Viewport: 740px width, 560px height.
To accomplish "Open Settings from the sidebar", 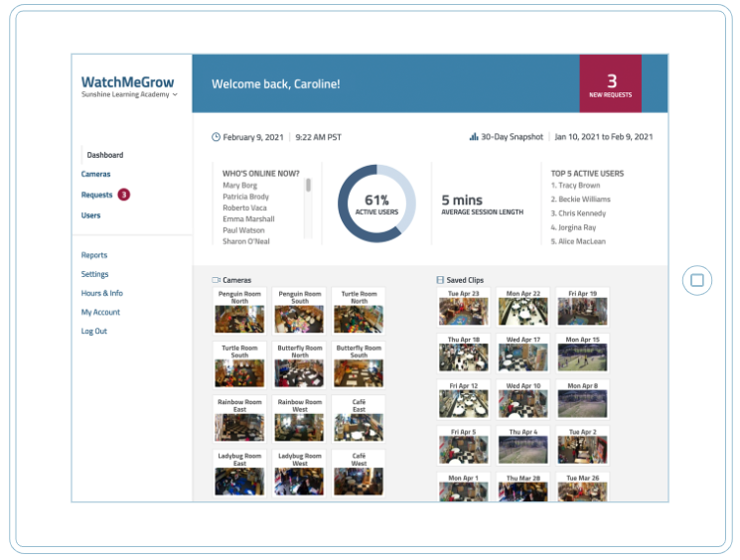I will [94, 274].
